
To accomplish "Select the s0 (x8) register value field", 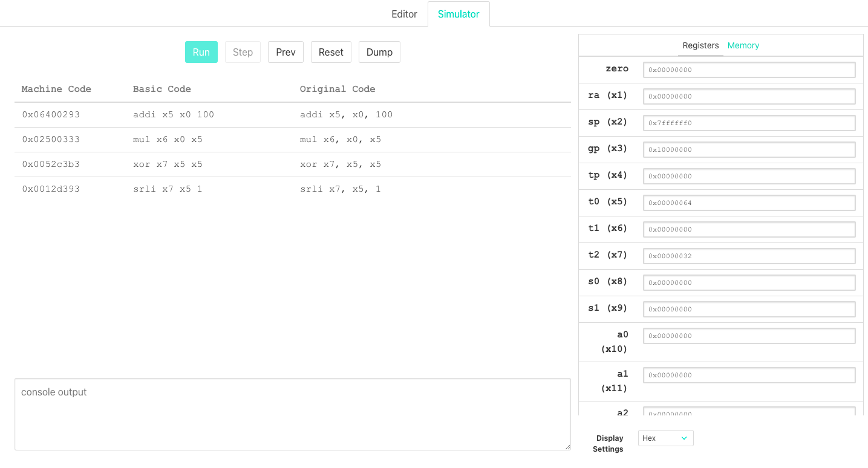I will (x=749, y=282).
